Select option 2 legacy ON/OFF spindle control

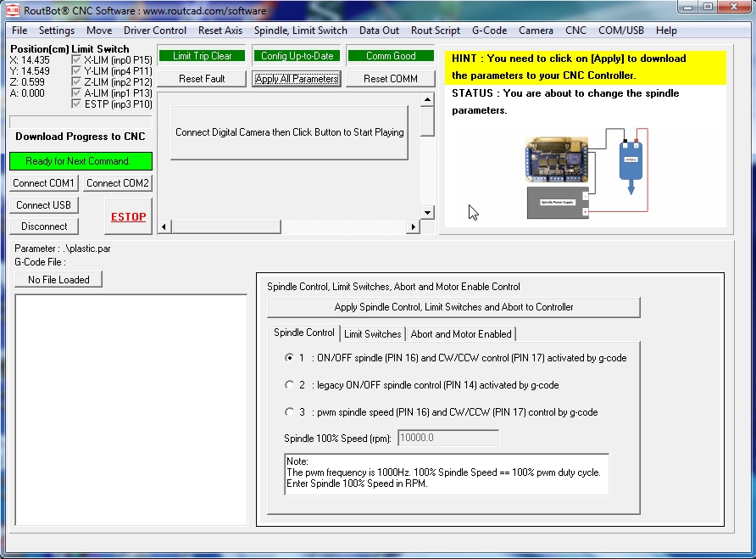click(289, 385)
